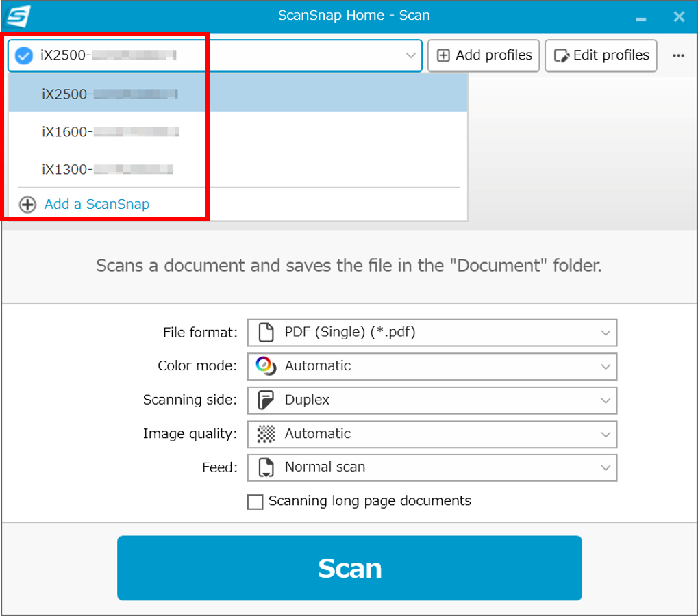Click the Image quality dotted pattern icon
The height and width of the screenshot is (616, 698).
[266, 434]
